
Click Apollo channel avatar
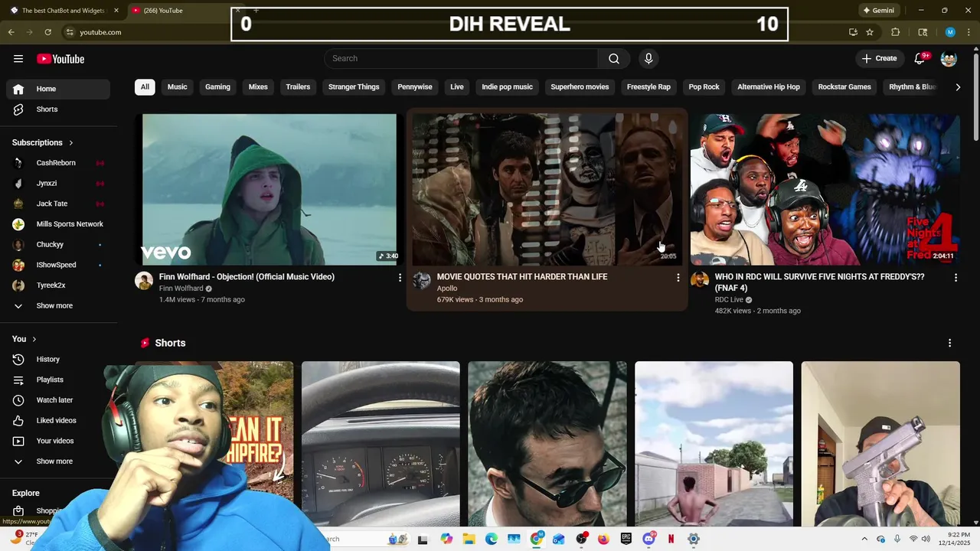tap(422, 280)
